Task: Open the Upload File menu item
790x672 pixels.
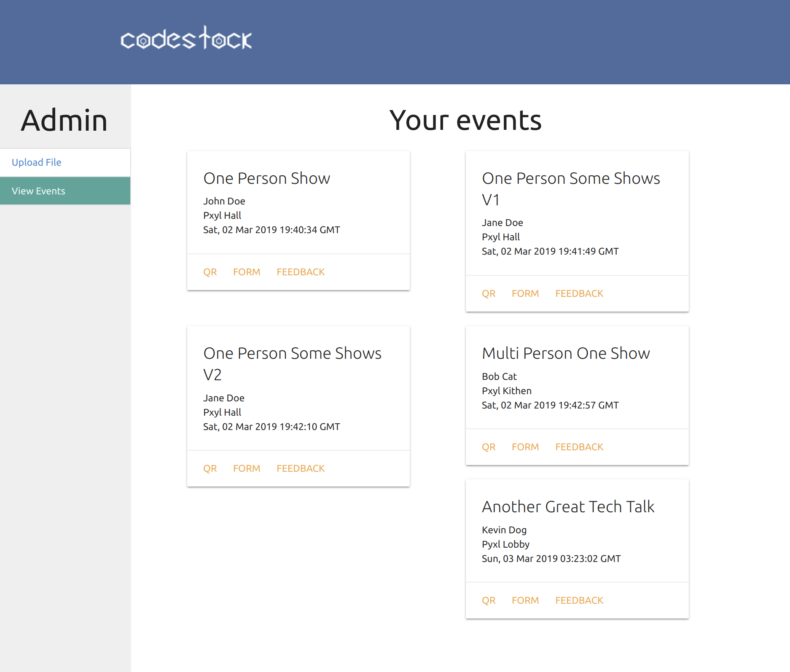Action: click(37, 162)
